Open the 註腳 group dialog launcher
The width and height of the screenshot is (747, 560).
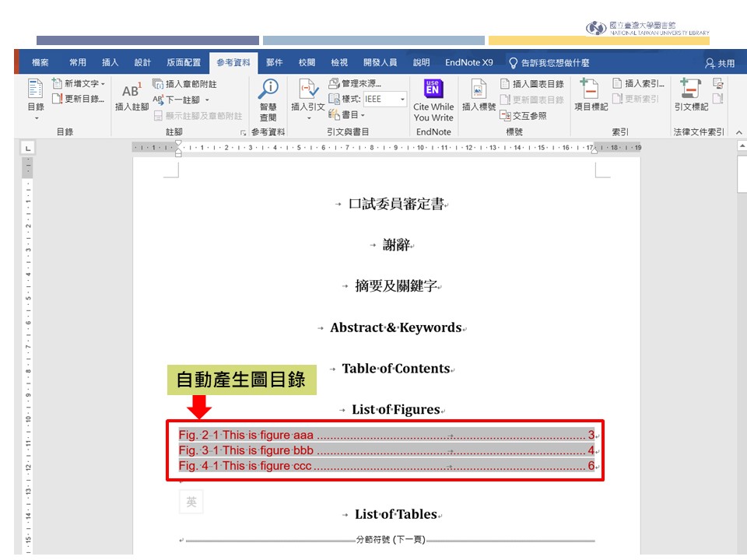point(243,133)
